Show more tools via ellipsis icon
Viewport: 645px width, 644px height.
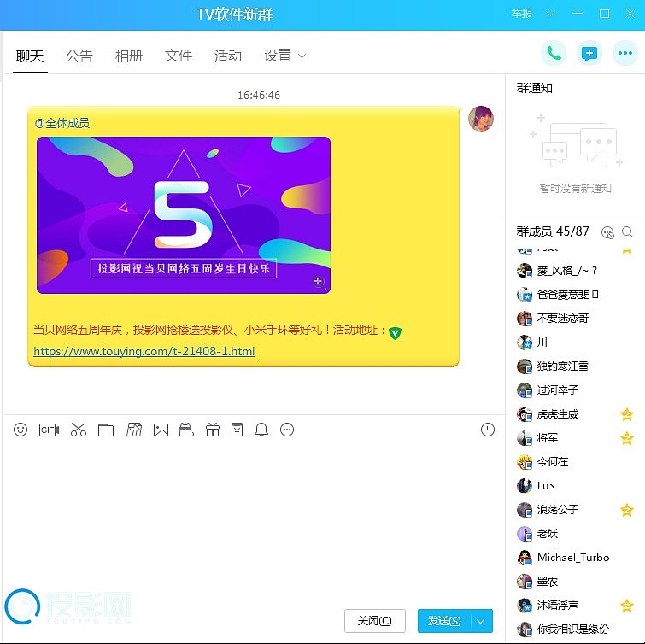pyautogui.click(x=287, y=430)
